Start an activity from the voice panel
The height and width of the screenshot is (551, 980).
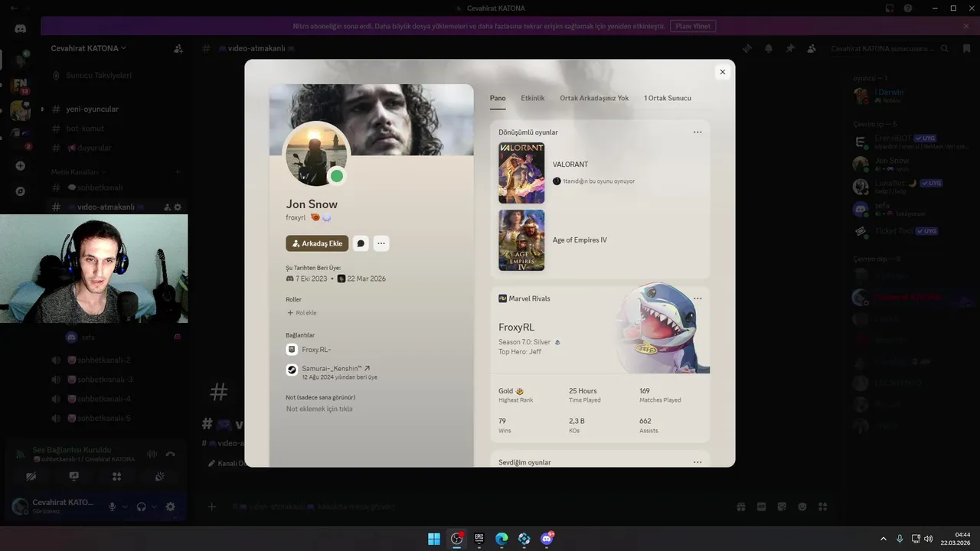pos(116,476)
